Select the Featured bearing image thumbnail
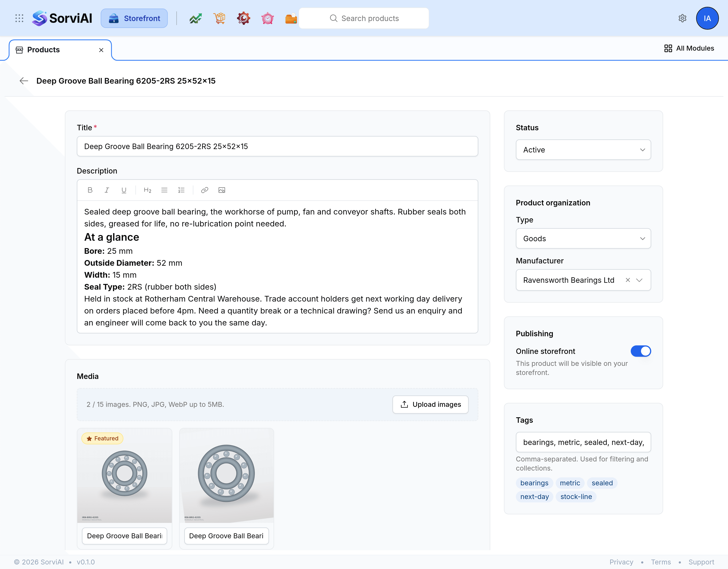This screenshot has height=569, width=728. coord(124,475)
